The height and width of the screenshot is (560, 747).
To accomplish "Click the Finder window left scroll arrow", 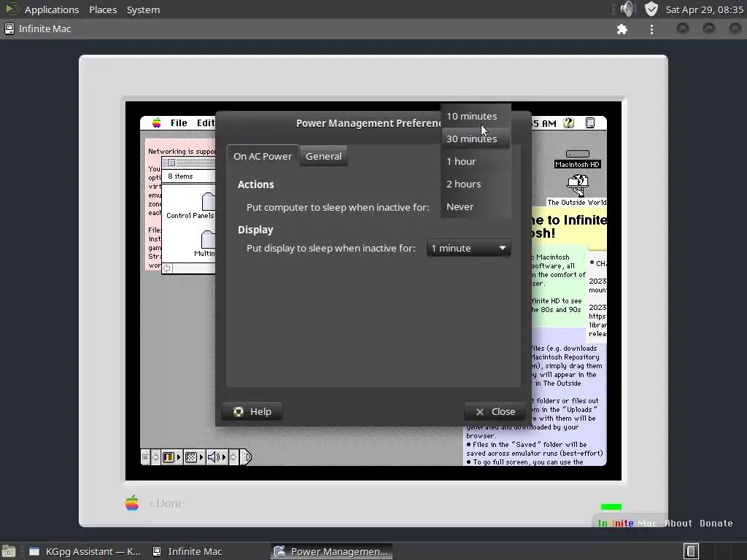I will [167, 268].
